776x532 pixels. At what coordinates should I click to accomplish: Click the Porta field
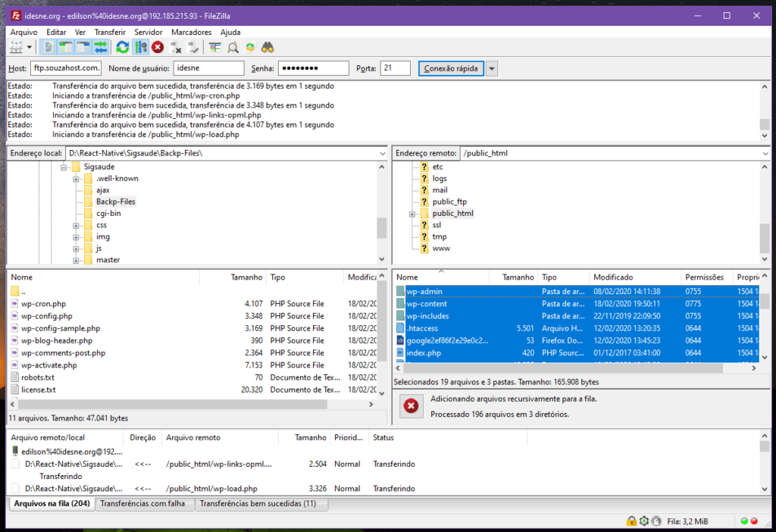click(396, 68)
